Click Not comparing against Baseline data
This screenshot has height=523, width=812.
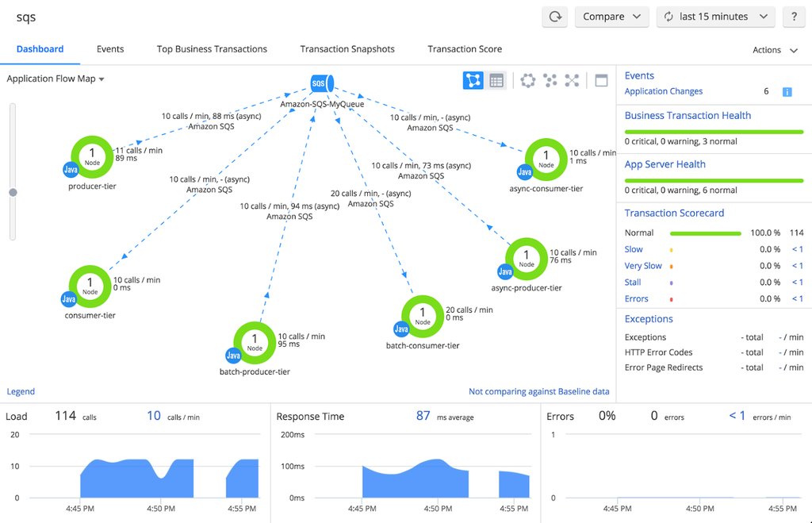(x=539, y=391)
